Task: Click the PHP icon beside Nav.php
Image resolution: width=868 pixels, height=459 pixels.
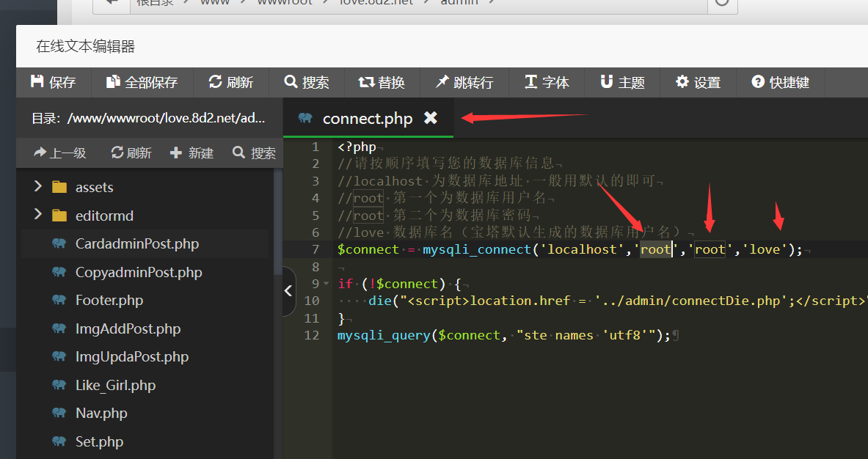Action: [x=59, y=413]
